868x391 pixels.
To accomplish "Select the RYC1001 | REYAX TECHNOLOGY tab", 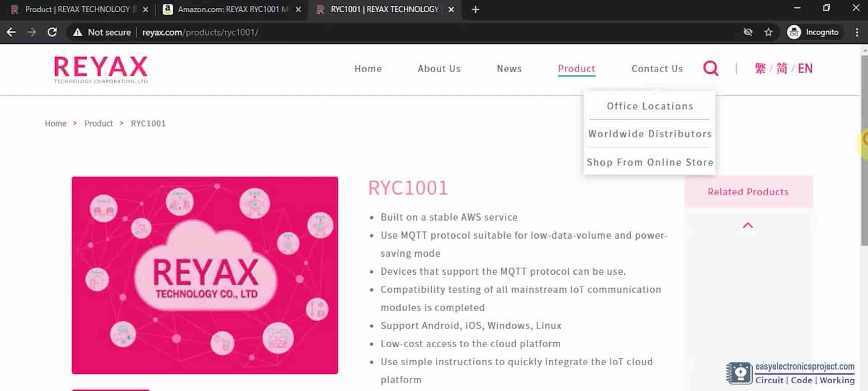I will 384,9.
